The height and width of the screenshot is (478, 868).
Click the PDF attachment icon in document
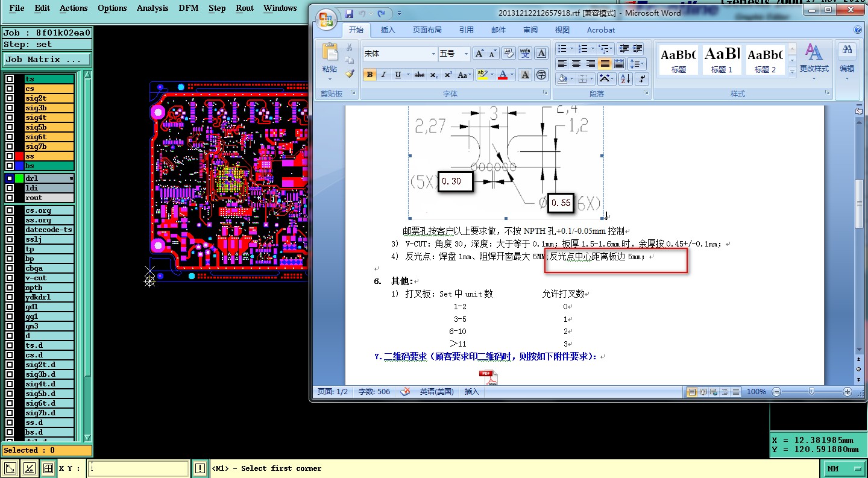click(x=488, y=377)
